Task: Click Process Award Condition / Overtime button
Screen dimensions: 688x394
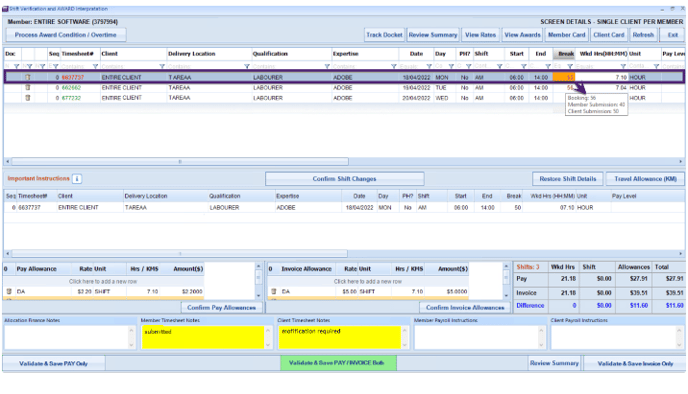Action: pos(66,35)
